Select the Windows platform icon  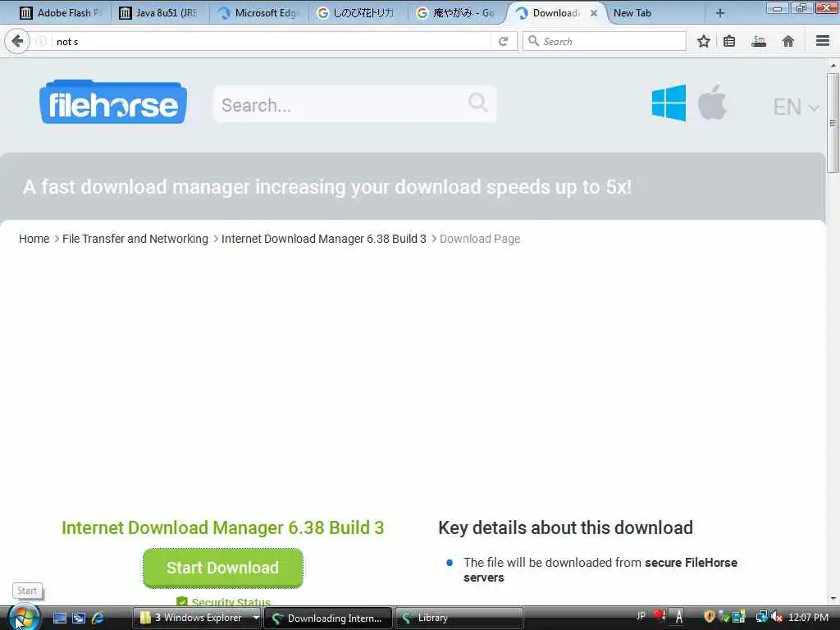tap(669, 103)
